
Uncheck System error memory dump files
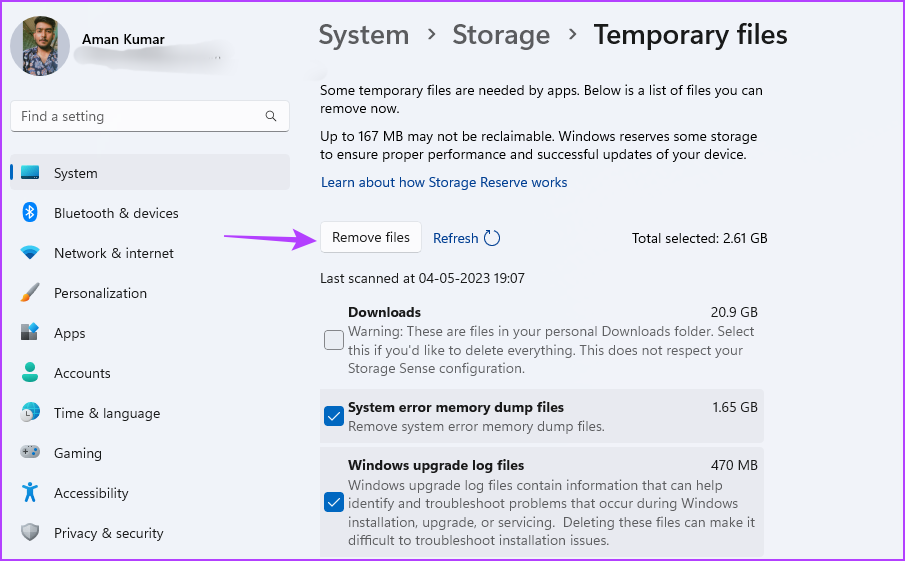tap(334, 416)
